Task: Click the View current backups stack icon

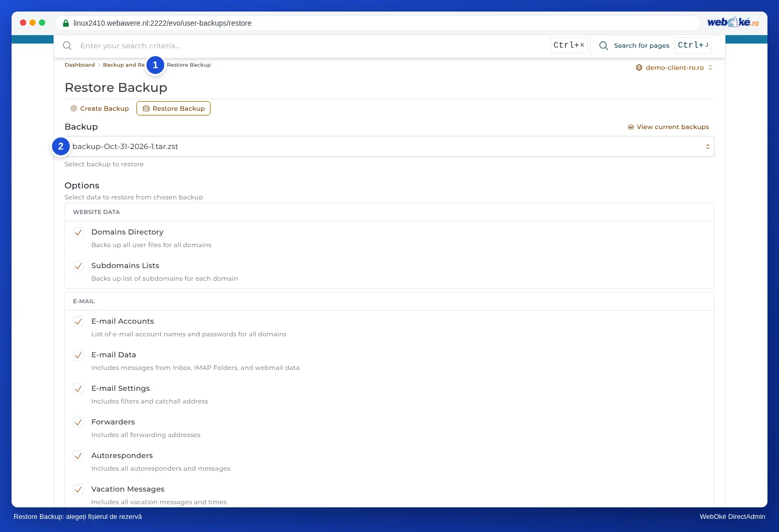Action: pyautogui.click(x=631, y=127)
